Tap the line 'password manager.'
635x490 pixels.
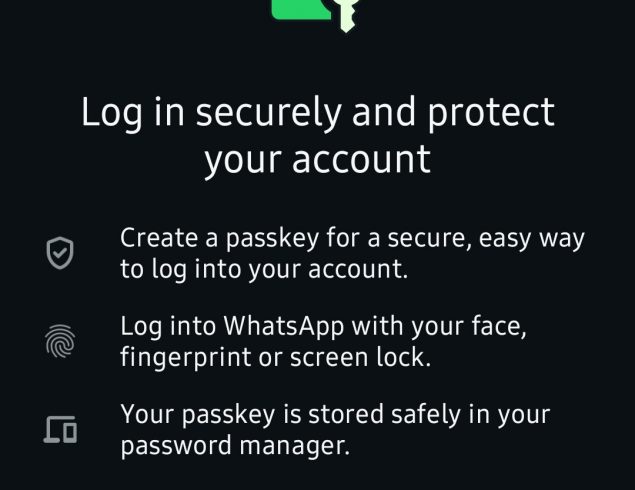click(235, 446)
